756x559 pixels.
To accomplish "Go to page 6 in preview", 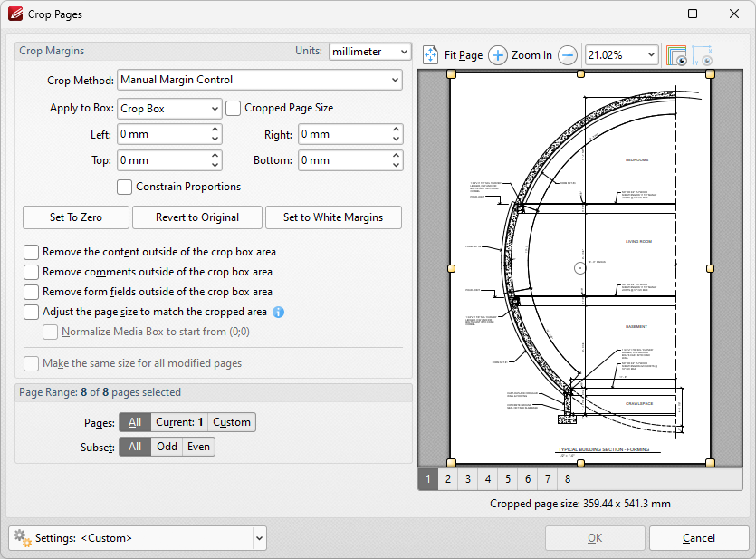I will [x=528, y=479].
